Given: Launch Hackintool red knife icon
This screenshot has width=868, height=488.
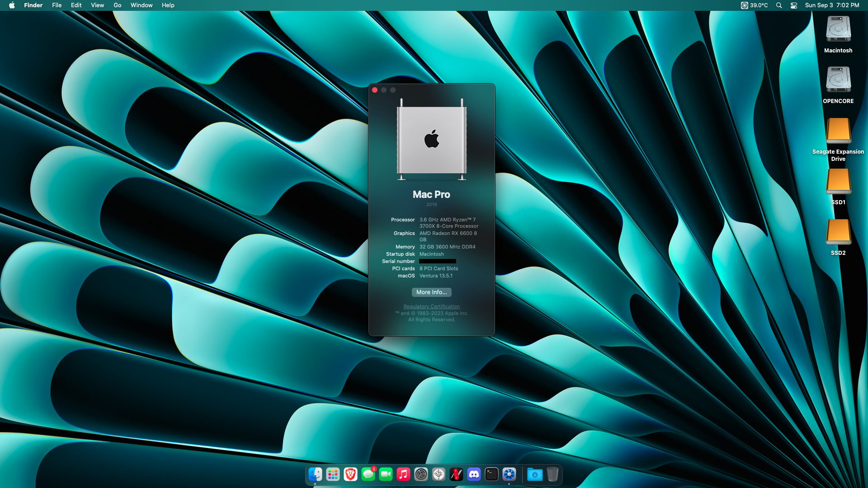Looking at the screenshot, I should tap(457, 474).
